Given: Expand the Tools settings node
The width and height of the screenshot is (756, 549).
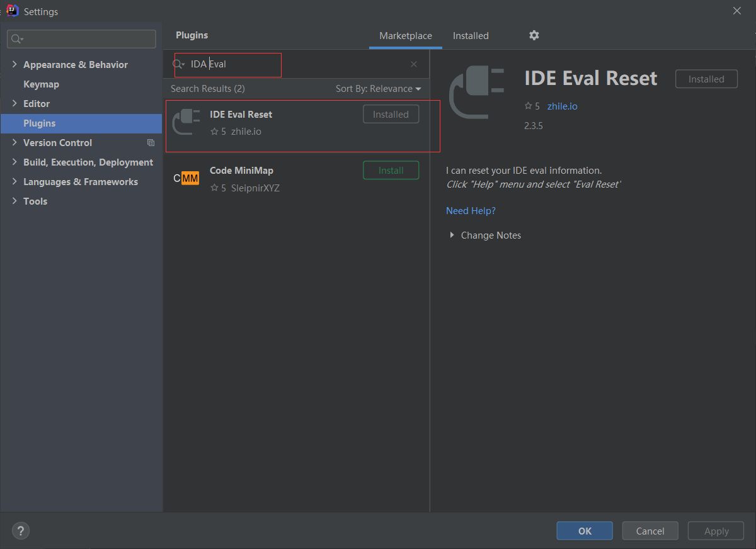Looking at the screenshot, I should point(14,201).
